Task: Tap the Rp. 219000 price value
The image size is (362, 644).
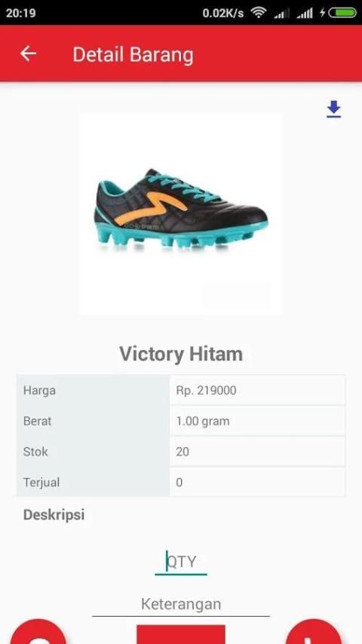Action: click(x=207, y=390)
